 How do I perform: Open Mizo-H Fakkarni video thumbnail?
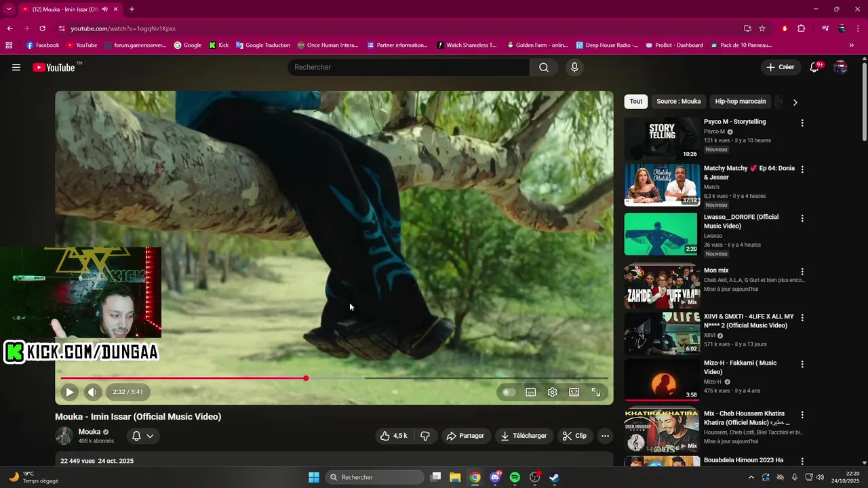pos(662,380)
